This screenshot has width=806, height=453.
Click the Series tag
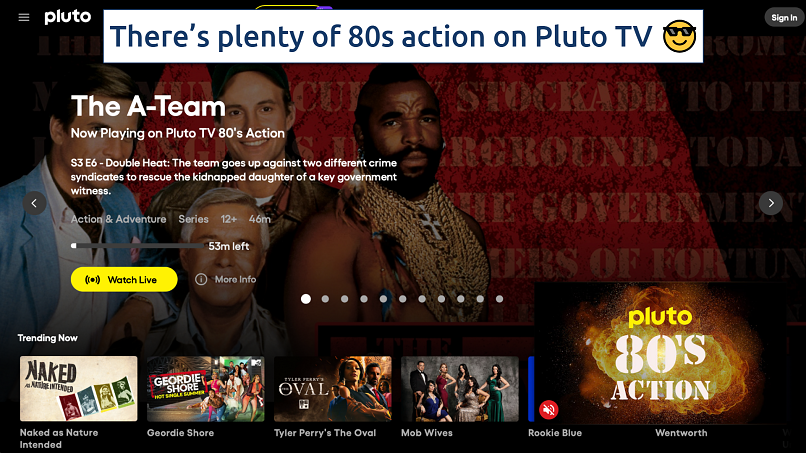click(x=193, y=219)
